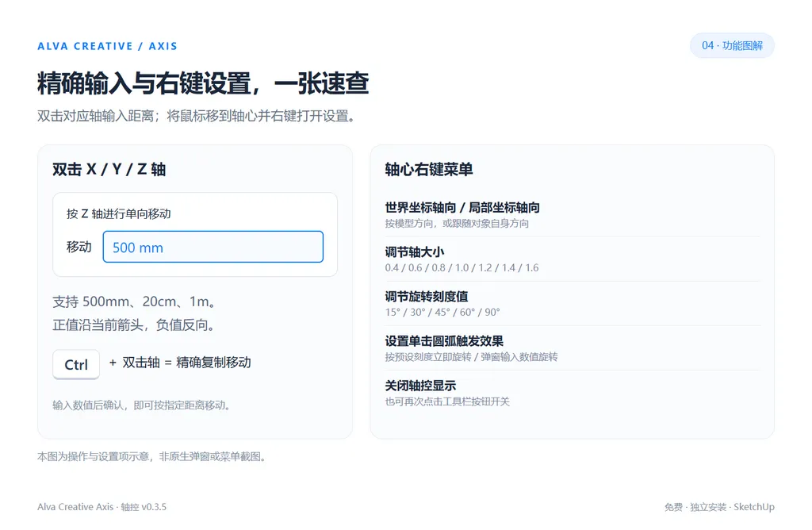Click the 精确输入与右键设置，一张速查 title
The image size is (812, 530).
203,83
